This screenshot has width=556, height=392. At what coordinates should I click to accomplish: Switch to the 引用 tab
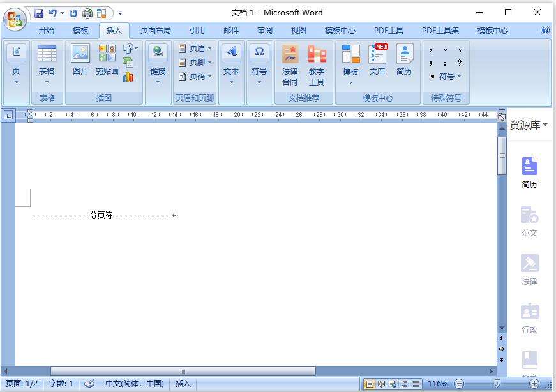coord(197,31)
